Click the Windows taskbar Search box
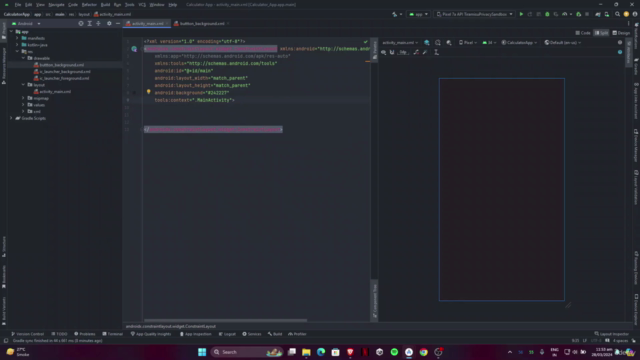Image resolution: width=640 pixels, height=360 pixels. (247, 352)
